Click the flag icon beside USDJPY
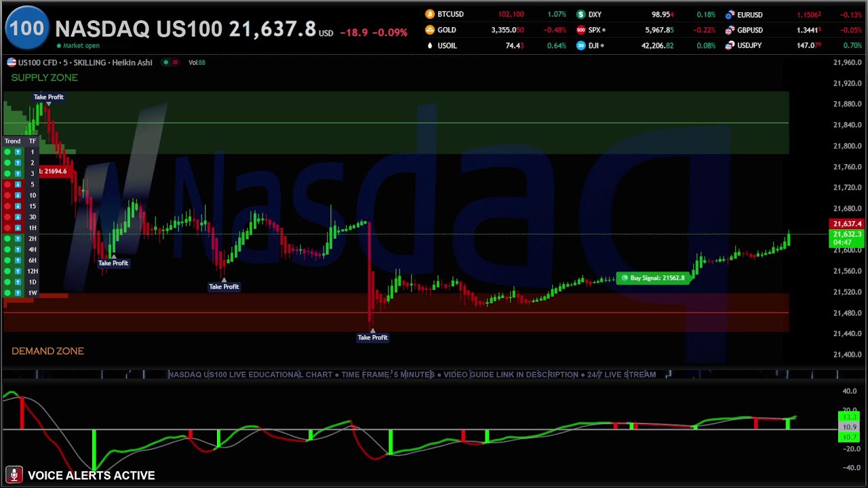 tap(730, 45)
